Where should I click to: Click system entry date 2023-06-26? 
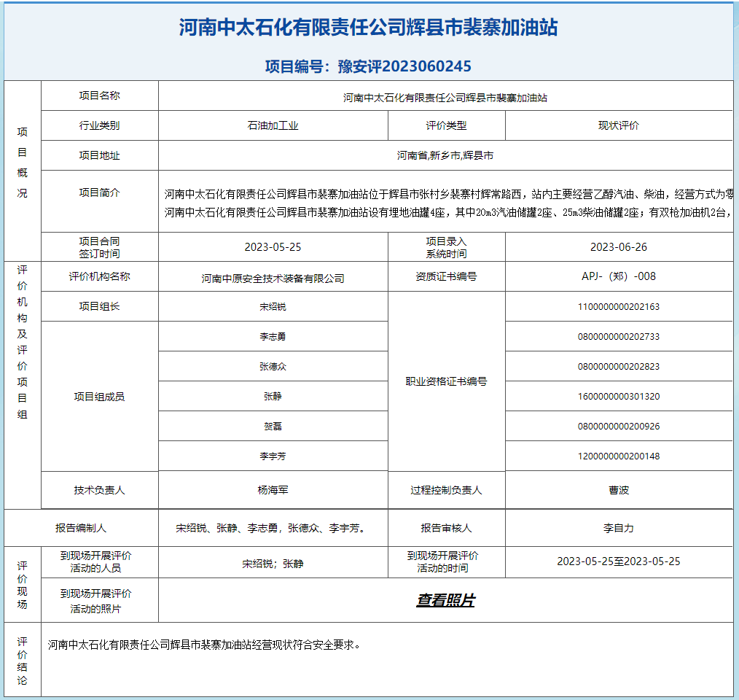coord(618,246)
